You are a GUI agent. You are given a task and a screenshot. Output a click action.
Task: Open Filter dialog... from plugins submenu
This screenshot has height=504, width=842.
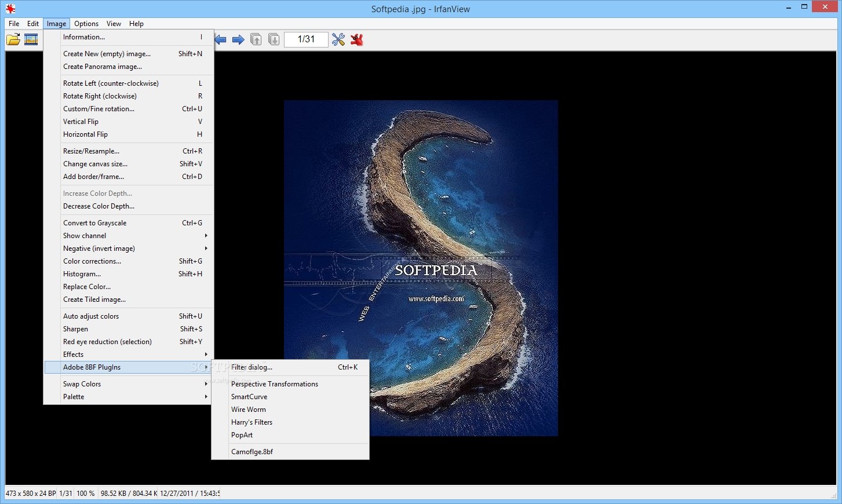click(x=290, y=367)
